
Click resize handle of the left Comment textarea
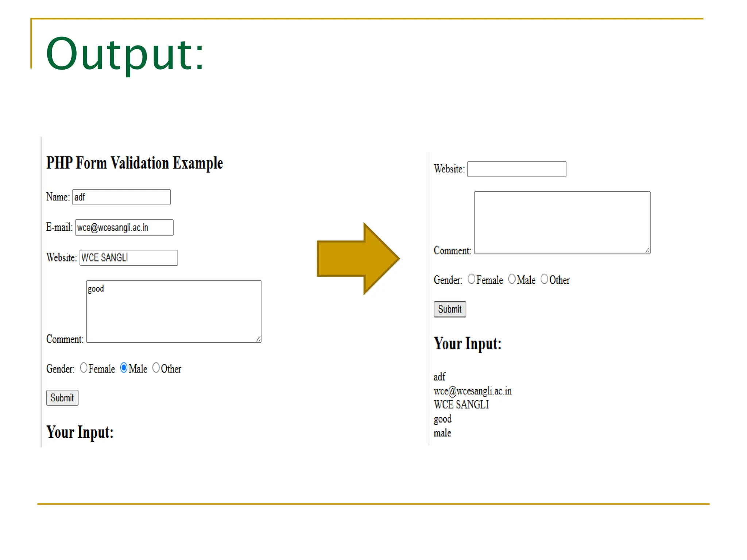[258, 339]
